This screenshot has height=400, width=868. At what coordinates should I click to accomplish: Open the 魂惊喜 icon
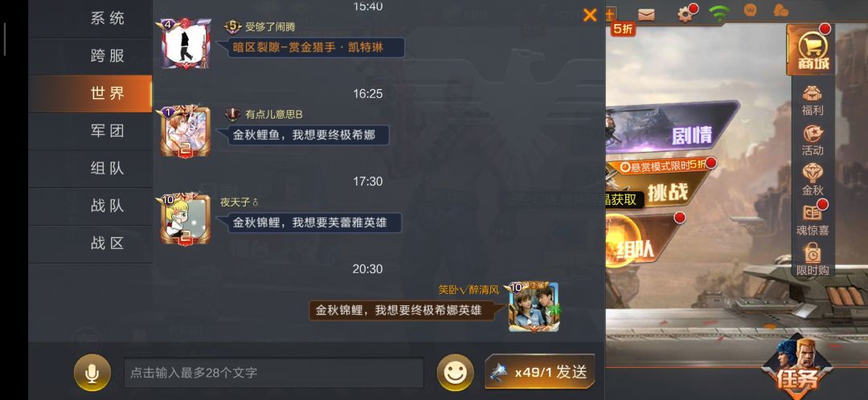[813, 219]
